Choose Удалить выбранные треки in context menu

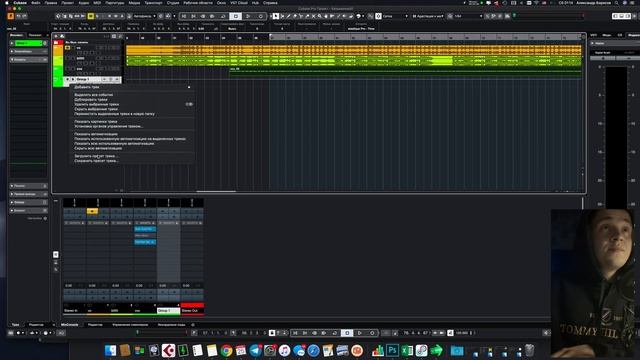(x=96, y=104)
